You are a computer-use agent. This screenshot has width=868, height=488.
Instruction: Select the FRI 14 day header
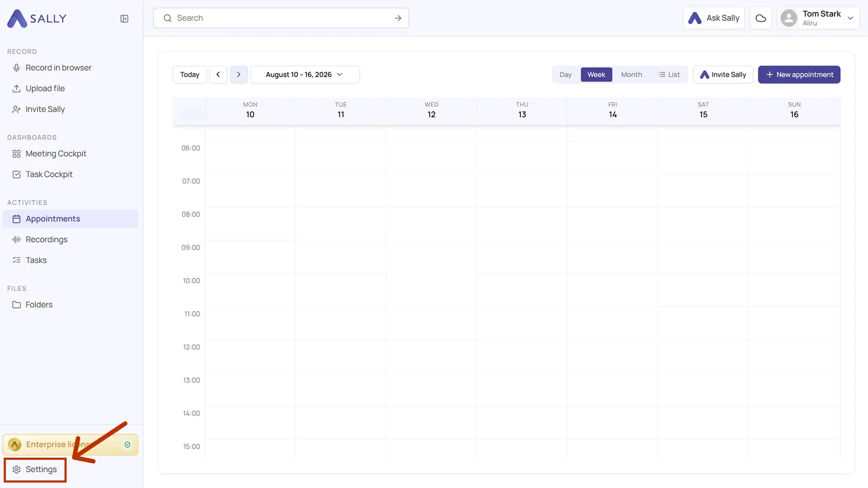(x=612, y=110)
